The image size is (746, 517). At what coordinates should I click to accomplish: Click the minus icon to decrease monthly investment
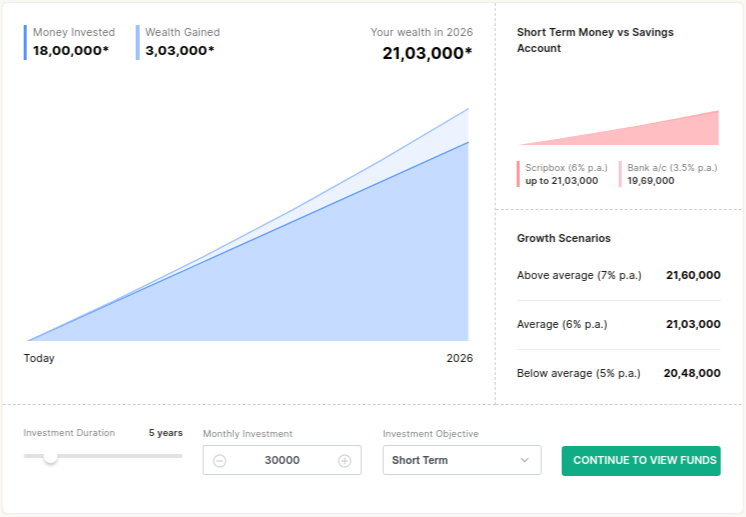point(220,461)
